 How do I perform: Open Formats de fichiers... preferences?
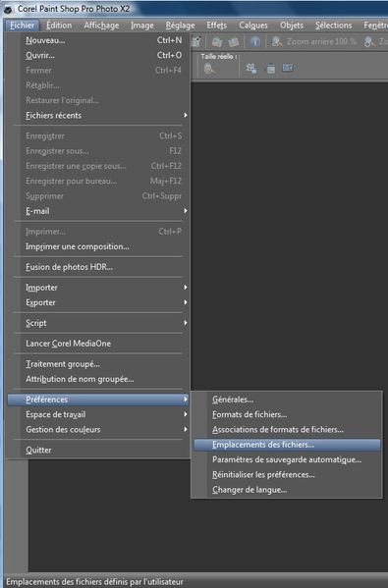[x=287, y=415]
